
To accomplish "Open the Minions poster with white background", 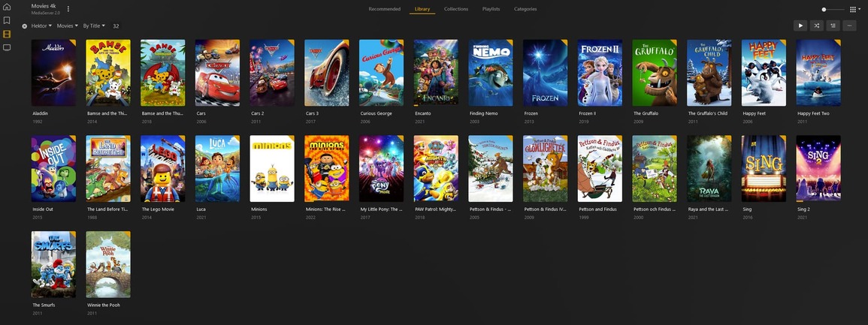I will tap(272, 169).
